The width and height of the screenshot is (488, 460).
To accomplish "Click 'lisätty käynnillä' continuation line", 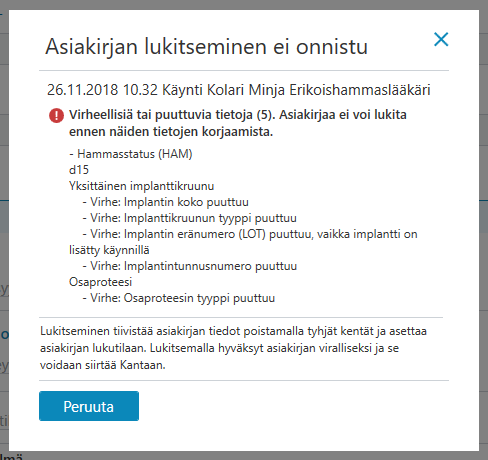I will [x=109, y=250].
